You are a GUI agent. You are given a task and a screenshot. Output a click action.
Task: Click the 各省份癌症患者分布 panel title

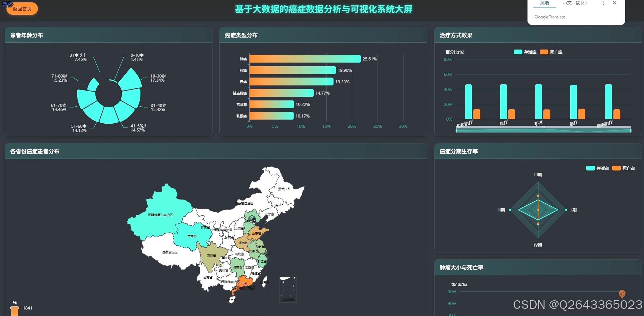point(35,151)
